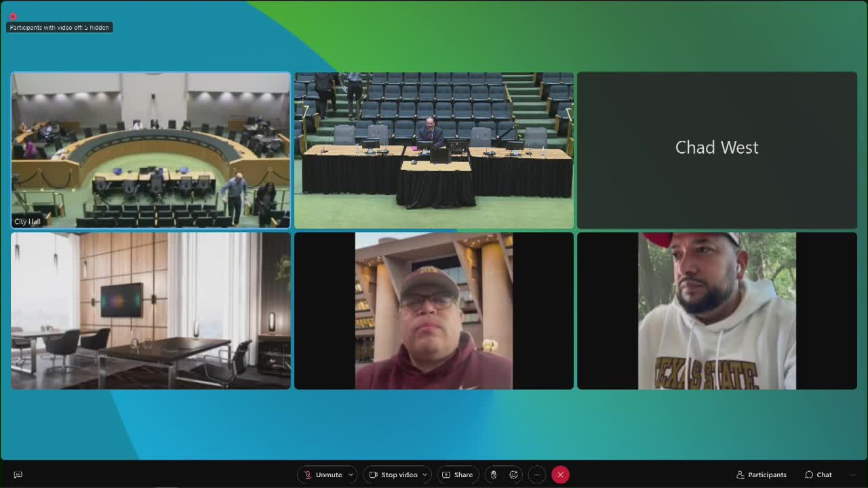Toggle the raise hand icon
Viewport: 868px width, 488px height.
pyautogui.click(x=494, y=474)
